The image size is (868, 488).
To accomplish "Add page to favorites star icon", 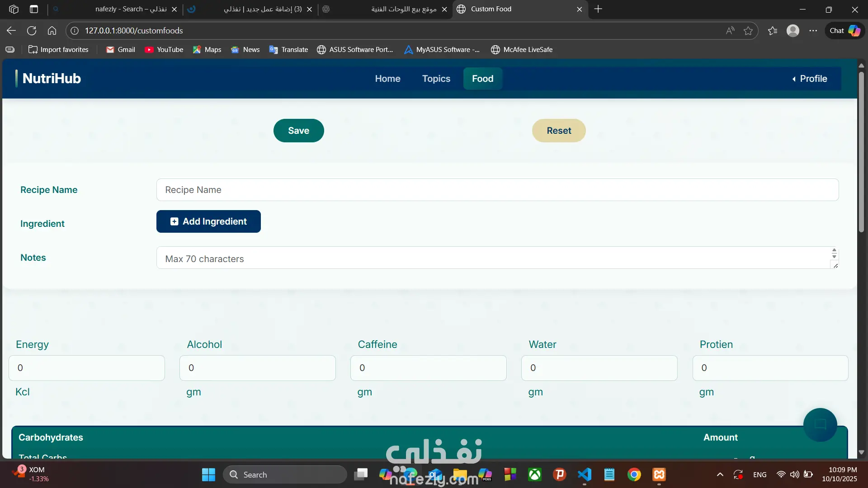I will (748, 31).
